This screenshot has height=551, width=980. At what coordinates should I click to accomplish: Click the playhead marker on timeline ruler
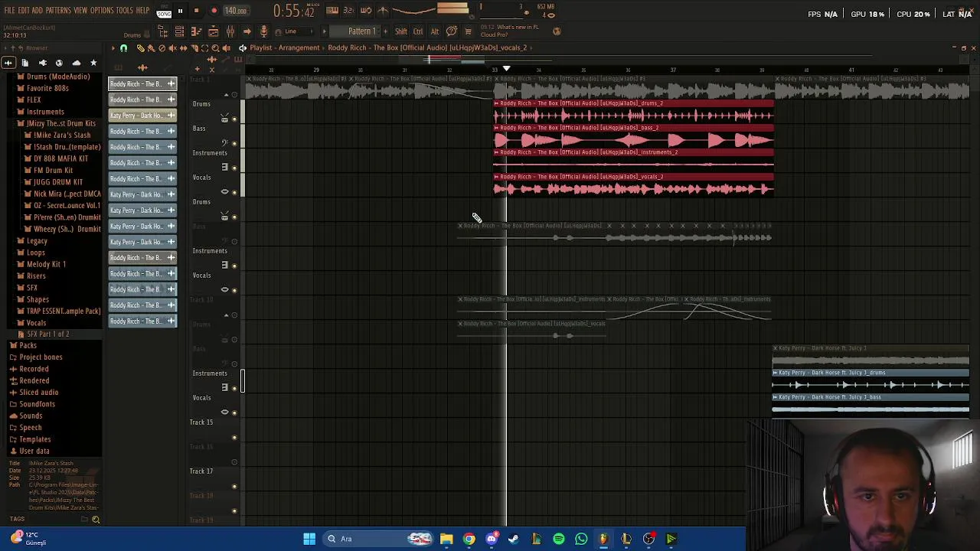506,69
